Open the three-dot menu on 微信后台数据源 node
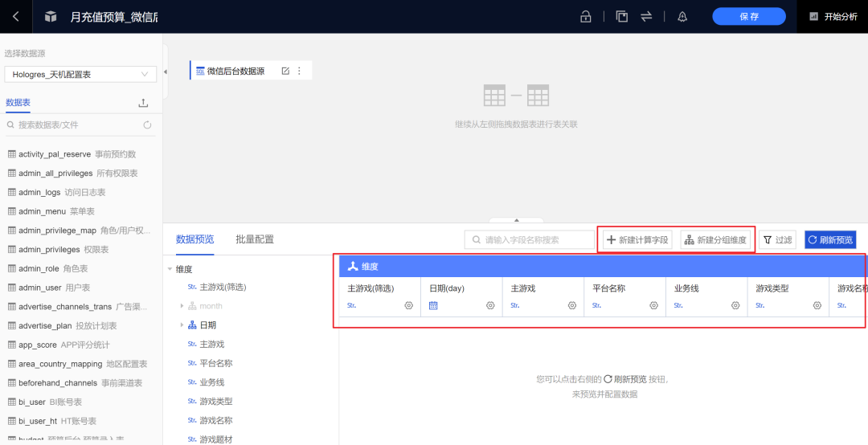The image size is (868, 445). [x=300, y=71]
